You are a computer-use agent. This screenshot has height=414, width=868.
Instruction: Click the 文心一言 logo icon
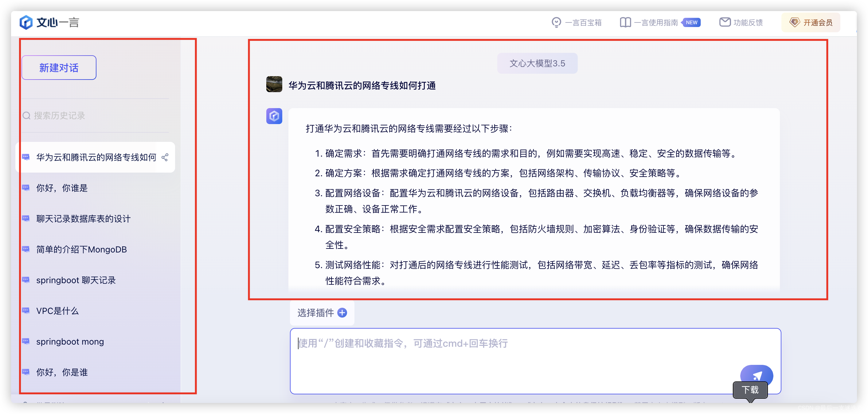click(26, 22)
